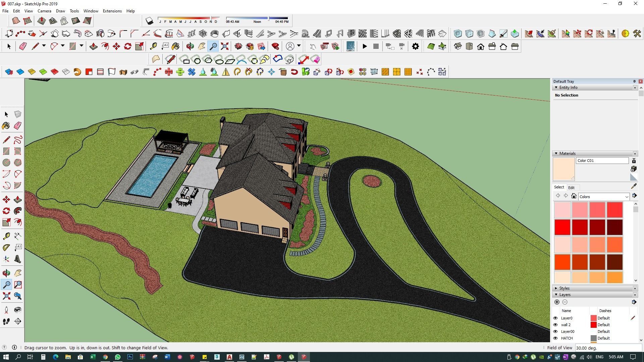Screen dimensions: 644x362
Task: Start the animation play button
Action: tap(365, 46)
